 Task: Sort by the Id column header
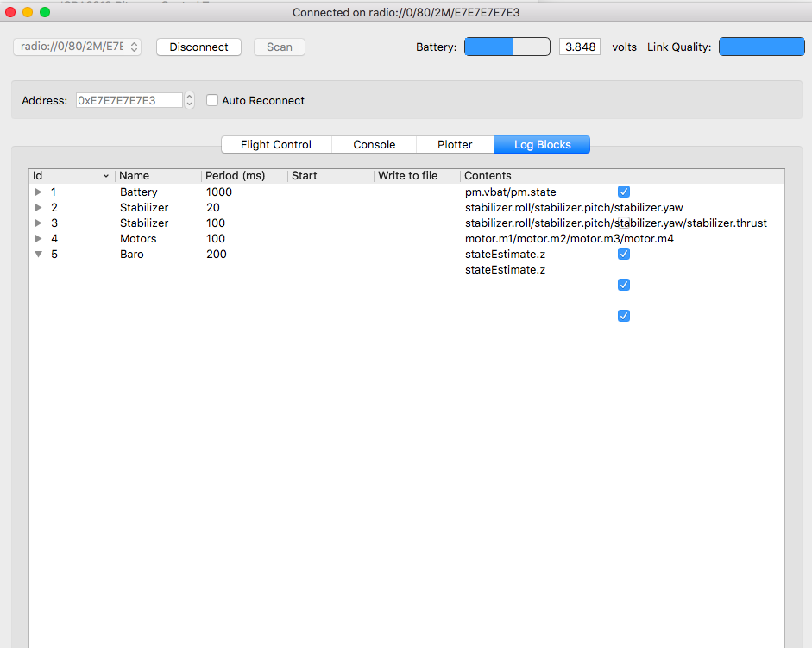[69, 176]
